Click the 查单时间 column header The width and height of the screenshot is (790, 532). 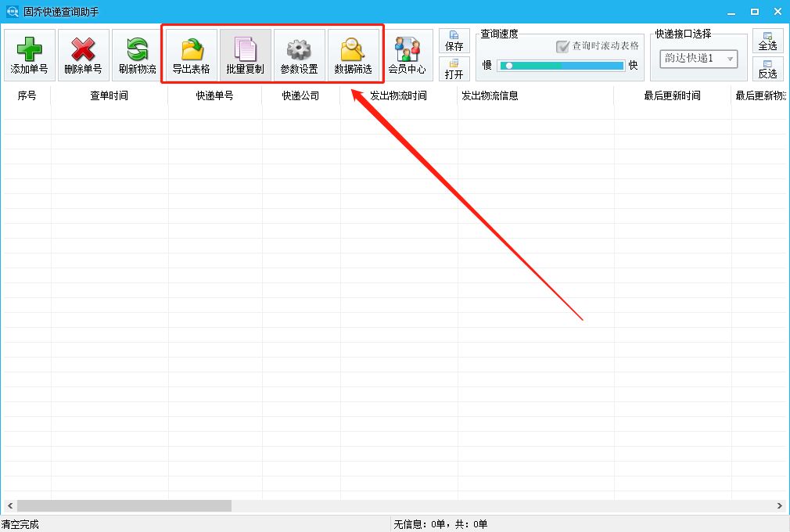(x=110, y=95)
